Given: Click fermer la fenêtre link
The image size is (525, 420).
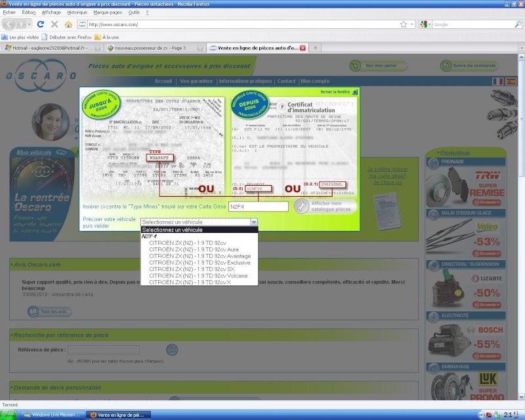Looking at the screenshot, I should [335, 92].
